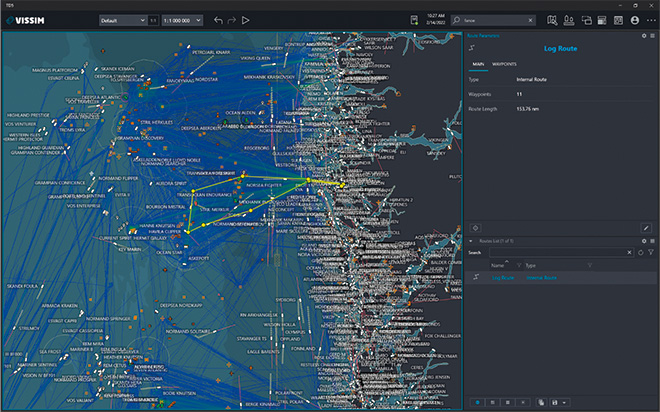Select the Log Route row link

(x=503, y=278)
